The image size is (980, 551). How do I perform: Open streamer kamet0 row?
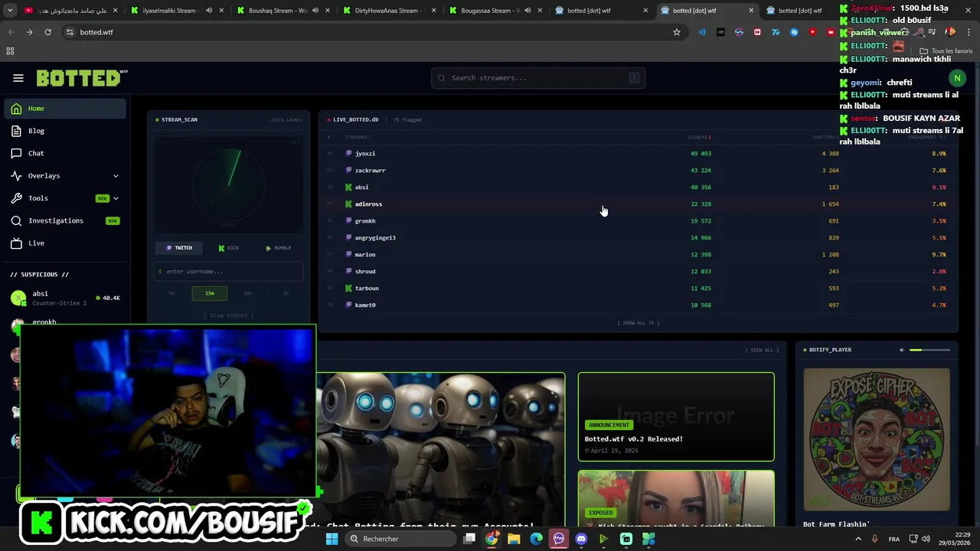639,305
